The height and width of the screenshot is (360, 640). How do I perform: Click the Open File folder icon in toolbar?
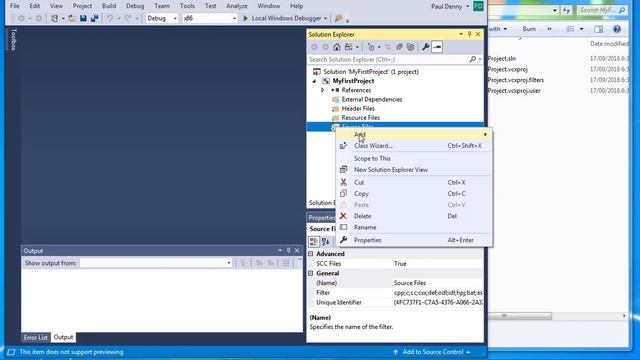[72, 18]
